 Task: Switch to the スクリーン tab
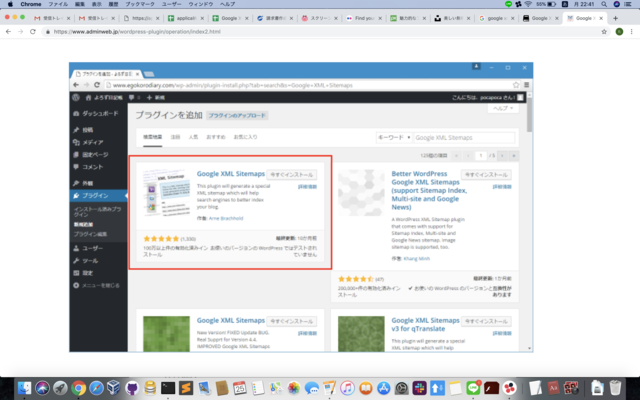pyautogui.click(x=320, y=18)
